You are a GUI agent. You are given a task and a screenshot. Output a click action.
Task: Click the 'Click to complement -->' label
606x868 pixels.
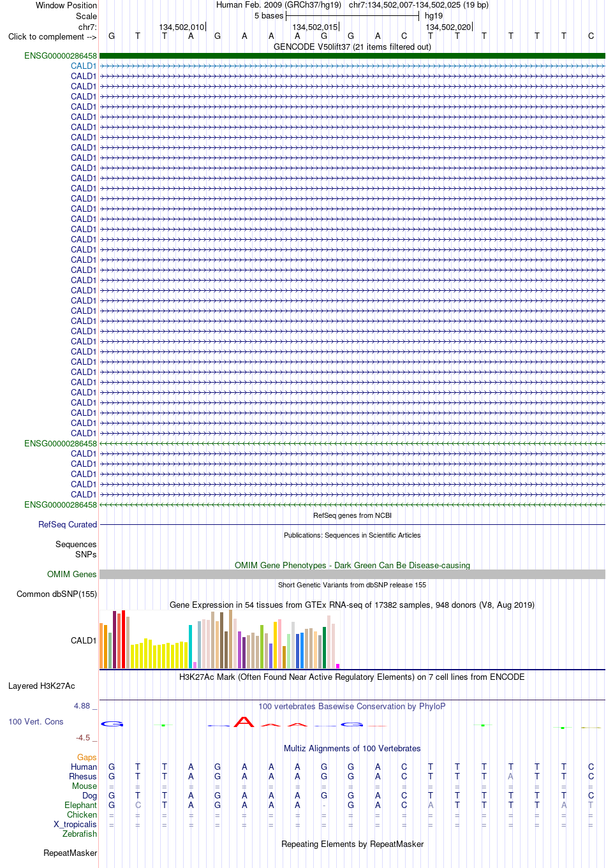point(52,36)
